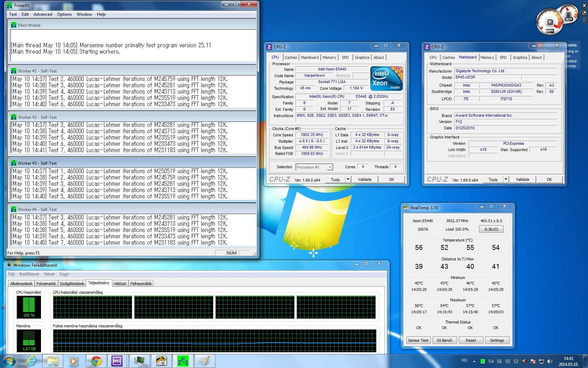Click the Core Voltage value 1.184 V

point(356,88)
